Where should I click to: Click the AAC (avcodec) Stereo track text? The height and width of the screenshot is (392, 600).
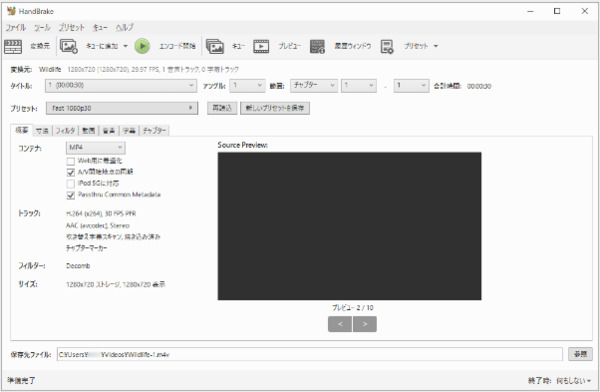pos(98,225)
